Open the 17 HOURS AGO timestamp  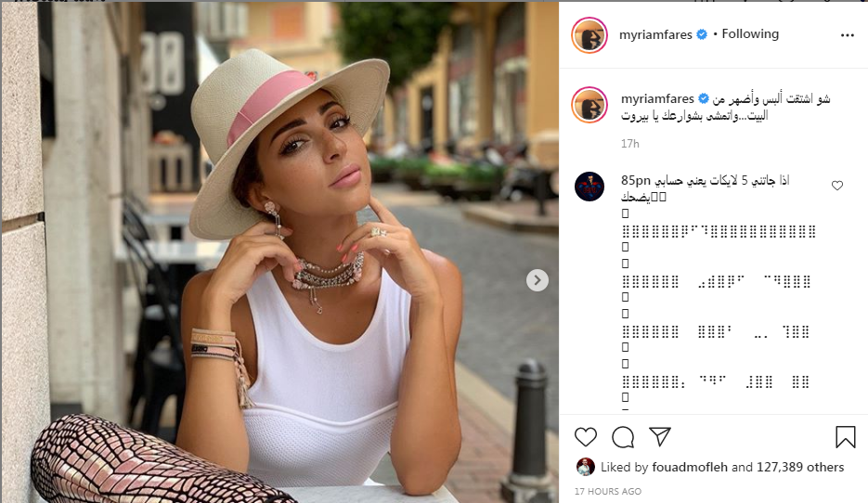click(x=608, y=491)
